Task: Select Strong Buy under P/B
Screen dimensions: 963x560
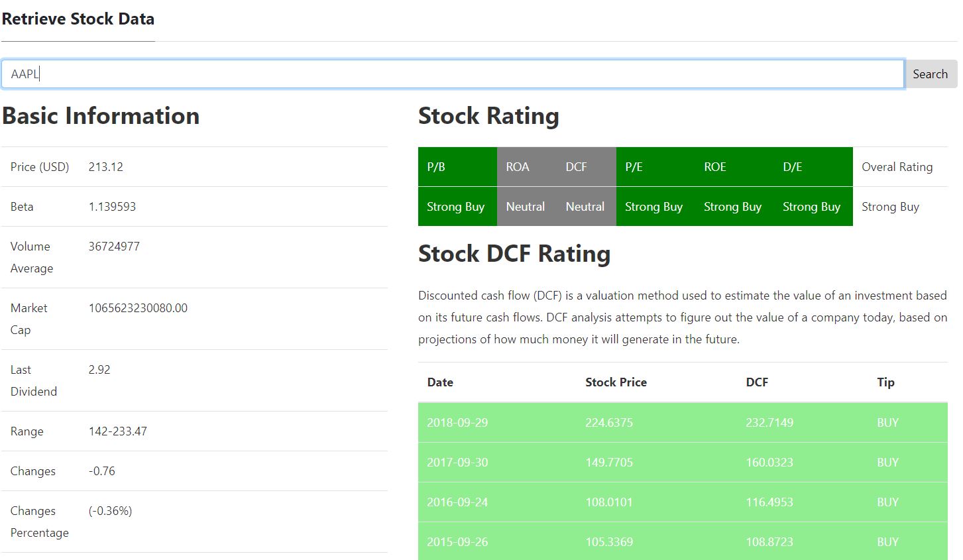Action: [458, 207]
